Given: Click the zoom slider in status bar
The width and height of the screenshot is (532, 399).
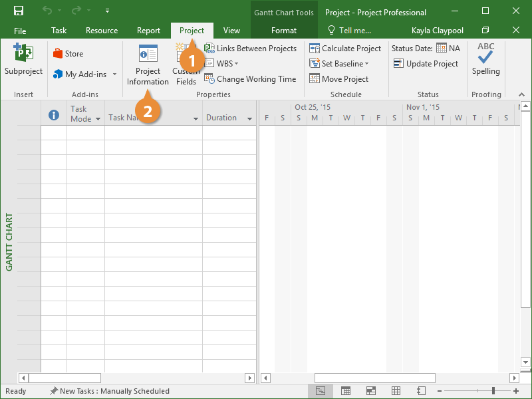Looking at the screenshot, I should [x=493, y=391].
